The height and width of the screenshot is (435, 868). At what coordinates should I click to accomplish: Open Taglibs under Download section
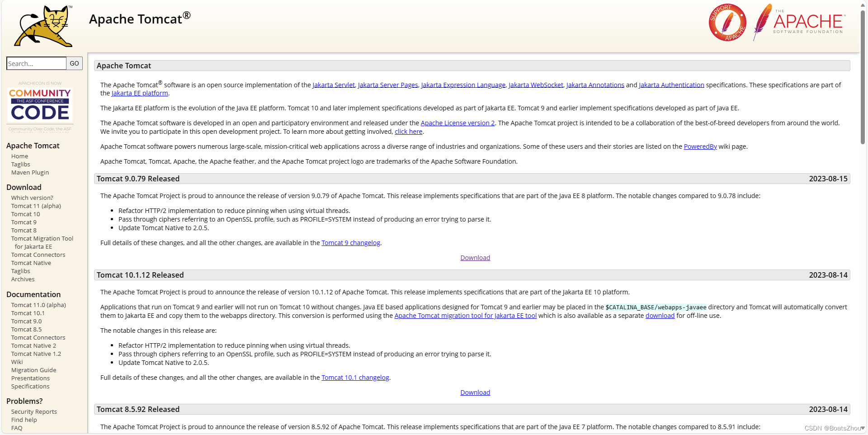pos(21,271)
